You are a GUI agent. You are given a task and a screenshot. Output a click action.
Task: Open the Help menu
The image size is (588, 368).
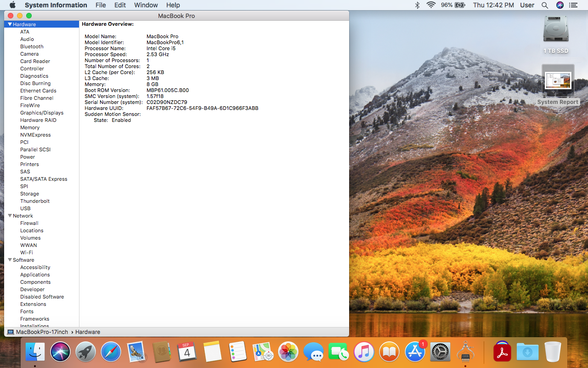tap(173, 5)
